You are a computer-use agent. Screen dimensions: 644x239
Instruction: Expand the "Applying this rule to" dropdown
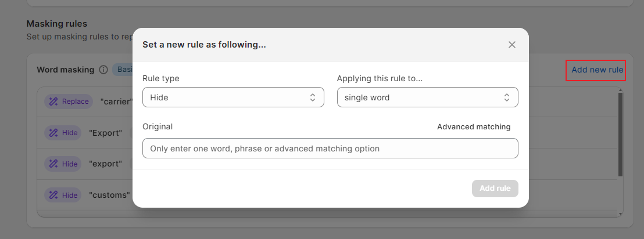pyautogui.click(x=427, y=97)
